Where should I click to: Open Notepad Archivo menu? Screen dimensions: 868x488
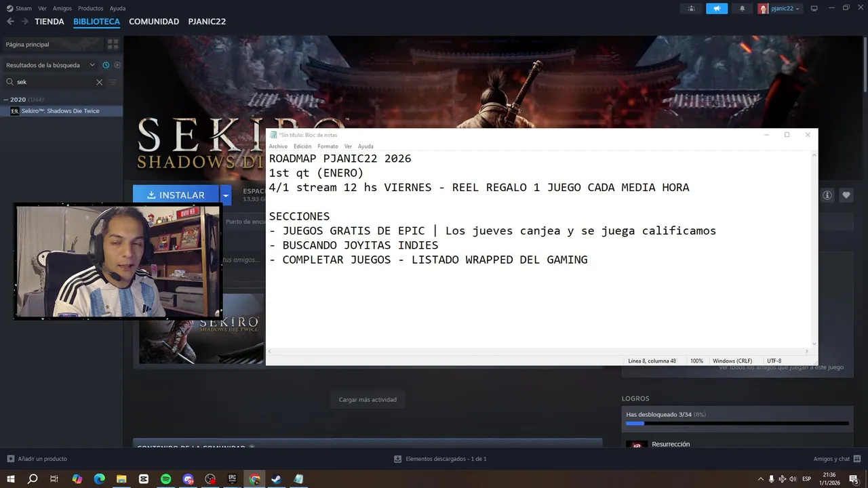pos(278,146)
